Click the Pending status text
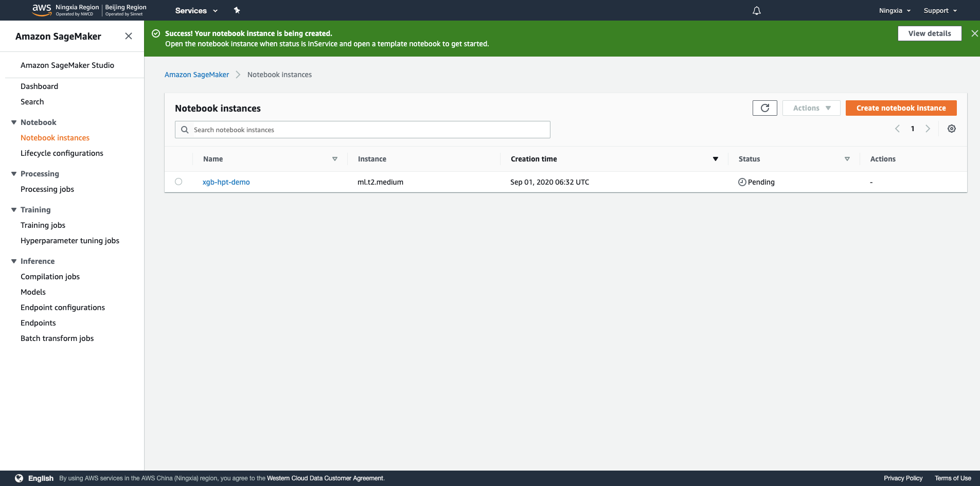This screenshot has width=980, height=486. (761, 182)
